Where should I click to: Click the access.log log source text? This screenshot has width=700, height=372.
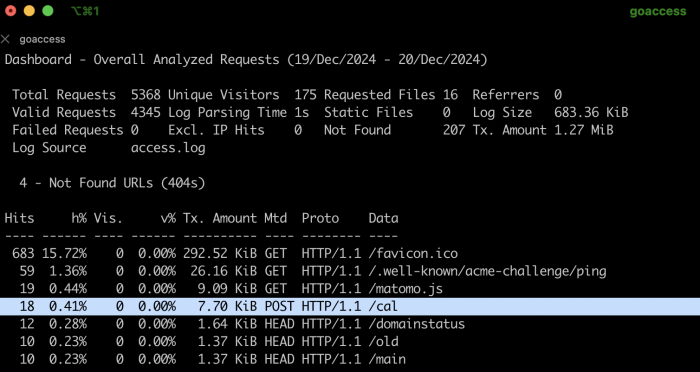[x=168, y=148]
